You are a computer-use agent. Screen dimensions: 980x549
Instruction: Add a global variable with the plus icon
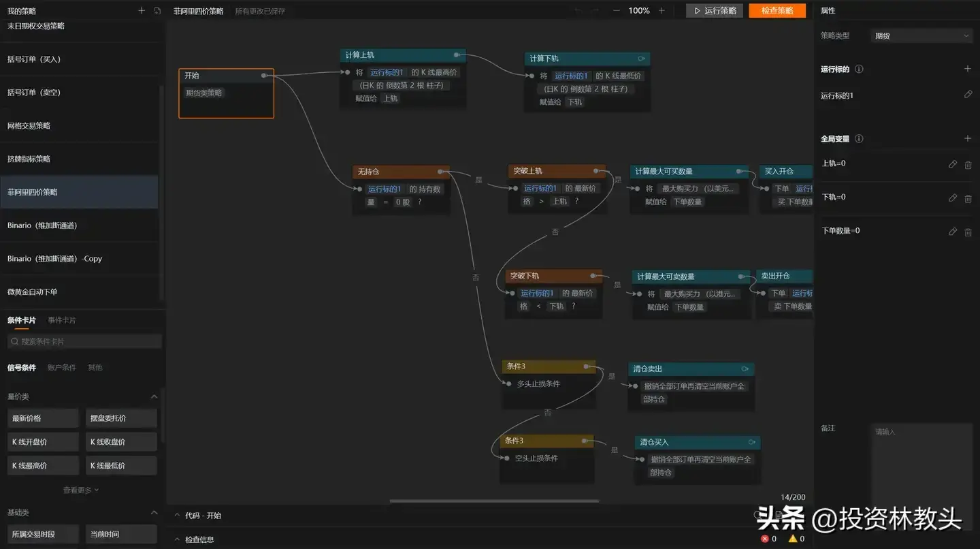968,138
